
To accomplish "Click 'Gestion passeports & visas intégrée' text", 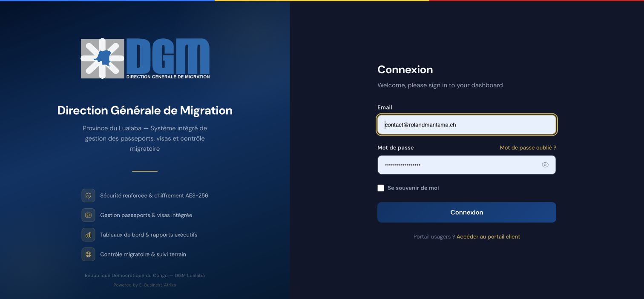I will [146, 215].
